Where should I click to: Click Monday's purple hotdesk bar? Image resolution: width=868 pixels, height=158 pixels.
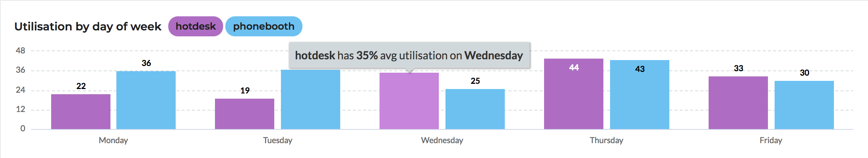(81, 112)
